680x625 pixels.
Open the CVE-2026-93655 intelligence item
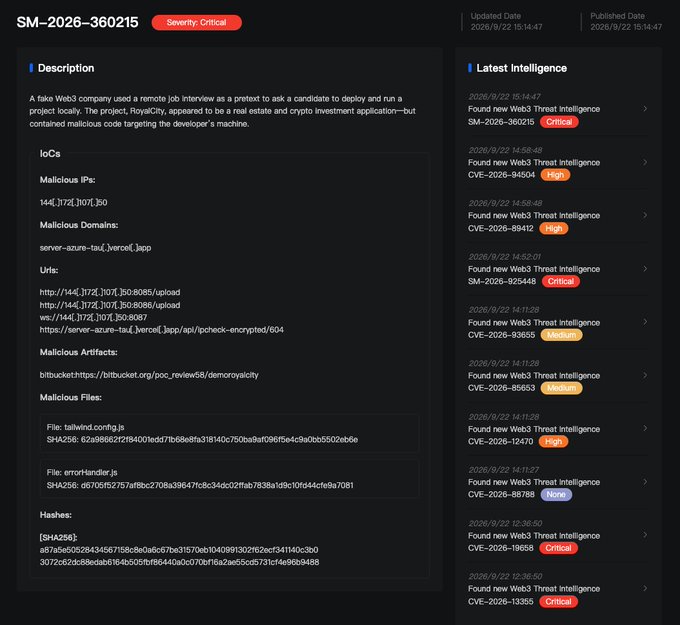click(x=558, y=323)
